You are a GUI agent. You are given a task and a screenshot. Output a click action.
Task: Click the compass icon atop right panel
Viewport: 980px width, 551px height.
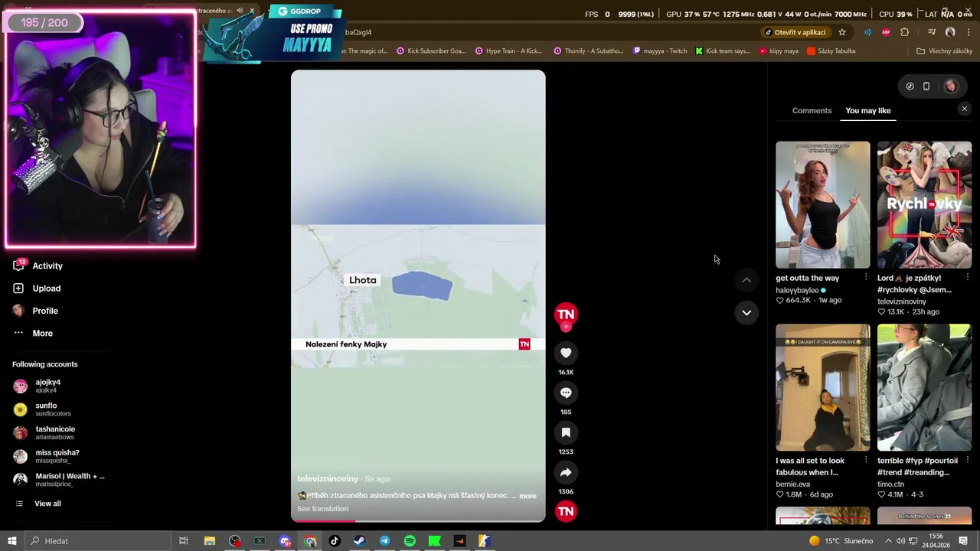(x=910, y=86)
